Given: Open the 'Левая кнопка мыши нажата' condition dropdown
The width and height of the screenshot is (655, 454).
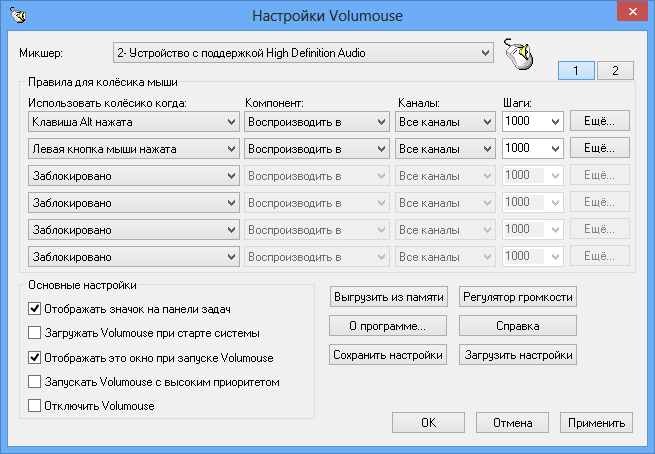Looking at the screenshot, I should [134, 149].
